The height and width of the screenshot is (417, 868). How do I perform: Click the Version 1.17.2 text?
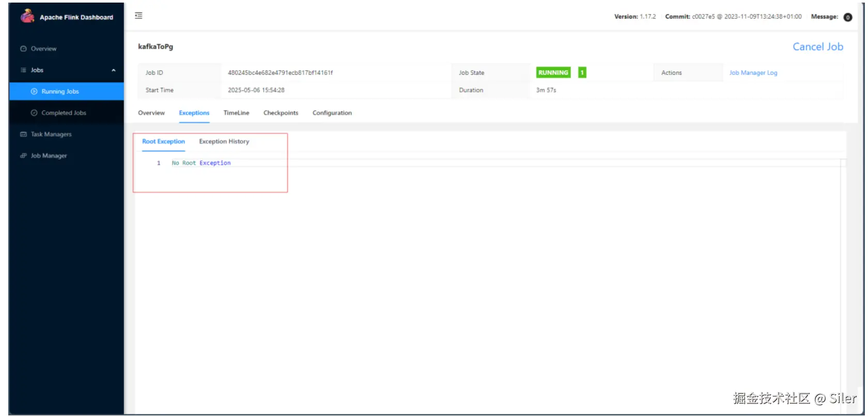635,17
